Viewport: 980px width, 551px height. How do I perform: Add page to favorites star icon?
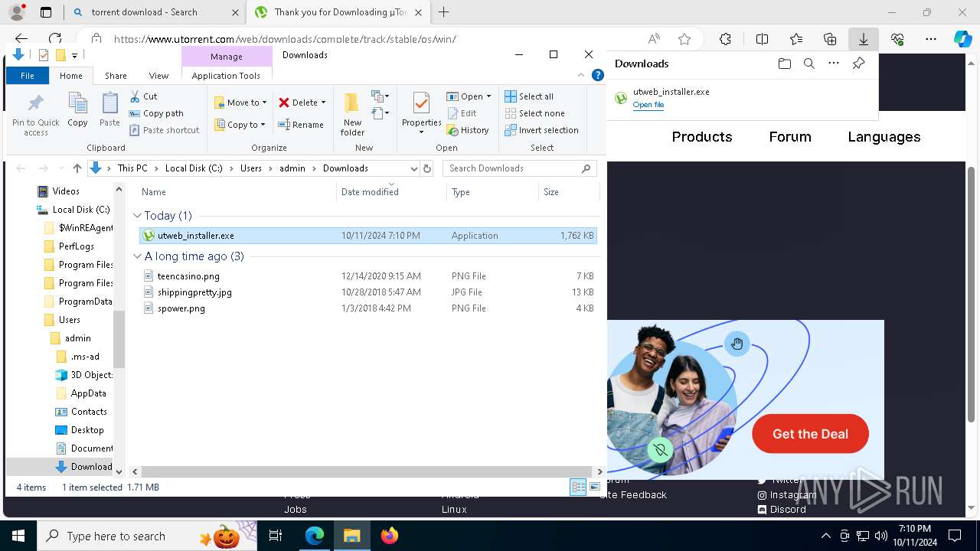[x=684, y=39]
